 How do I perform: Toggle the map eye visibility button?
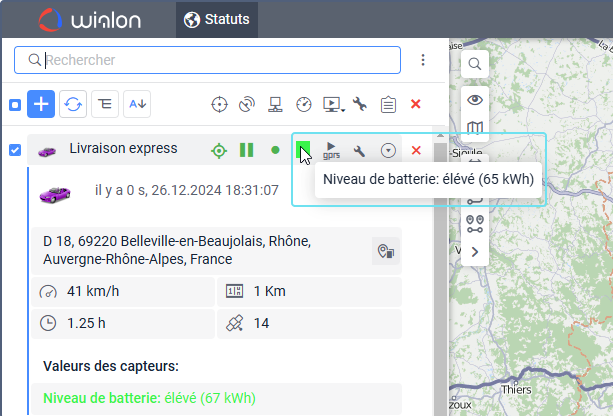click(x=475, y=100)
